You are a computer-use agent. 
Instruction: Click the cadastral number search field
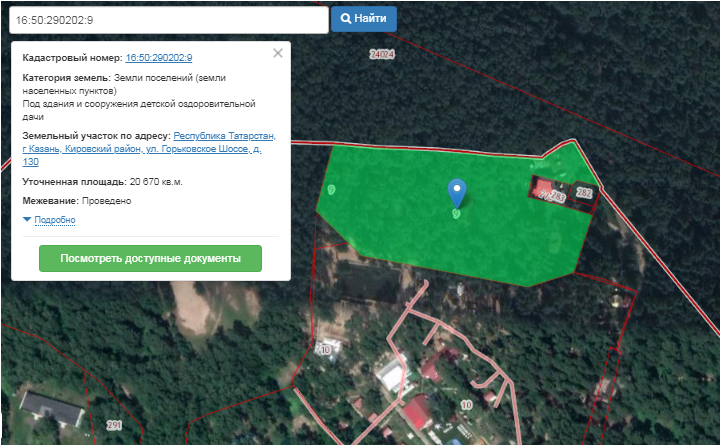click(x=169, y=20)
